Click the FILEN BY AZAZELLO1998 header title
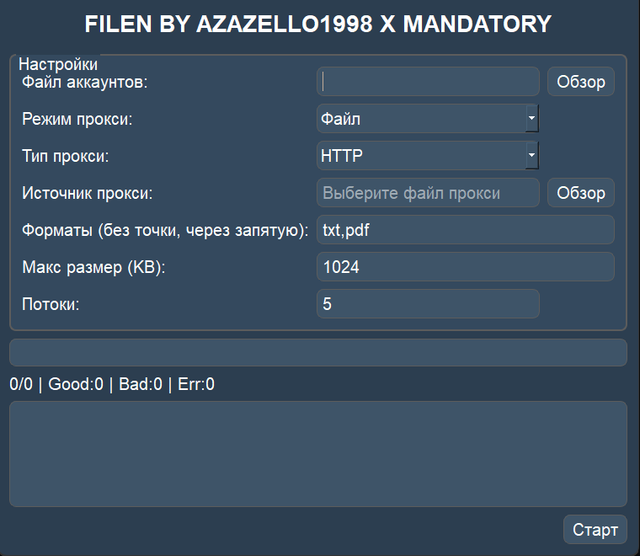This screenshot has width=640, height=556. tap(318, 24)
